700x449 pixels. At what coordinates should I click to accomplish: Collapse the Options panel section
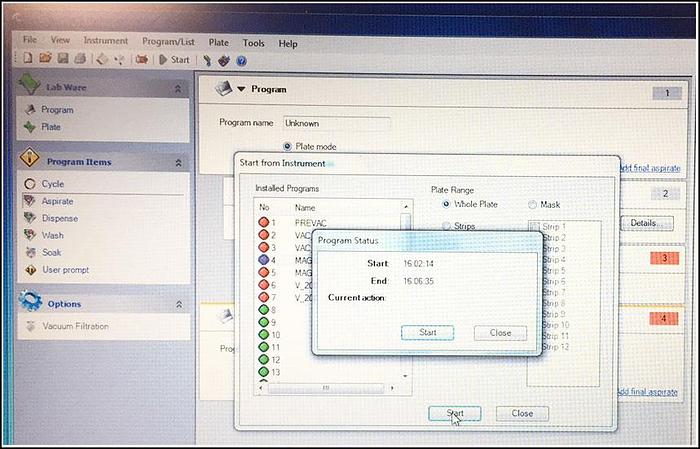click(x=178, y=304)
